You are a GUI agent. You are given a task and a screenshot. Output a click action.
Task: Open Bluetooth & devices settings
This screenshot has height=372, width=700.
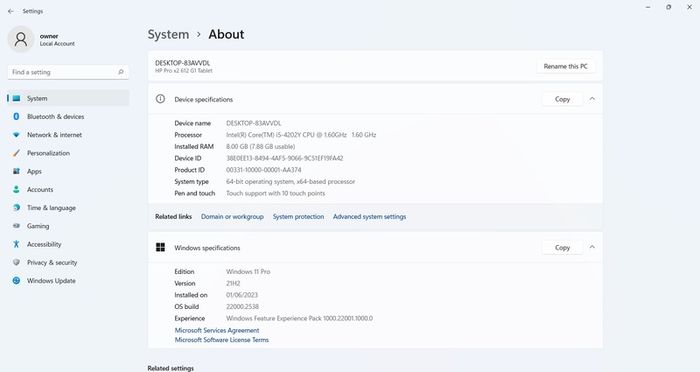(x=68, y=117)
